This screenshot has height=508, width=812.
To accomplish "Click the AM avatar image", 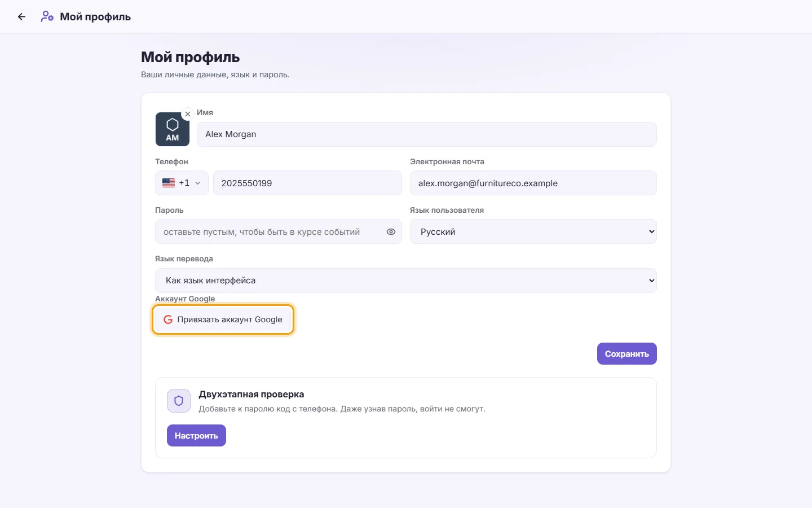I will (x=173, y=129).
